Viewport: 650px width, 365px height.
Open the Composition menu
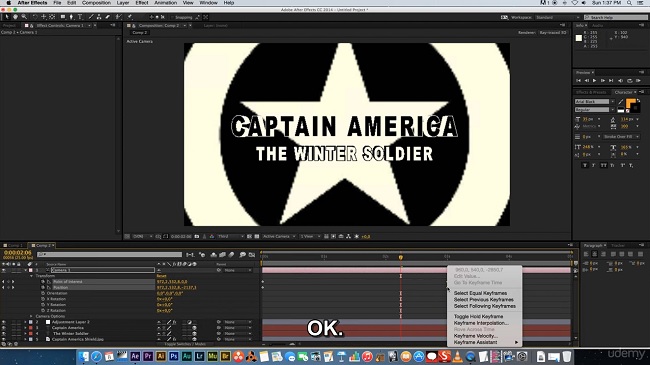[x=96, y=3]
